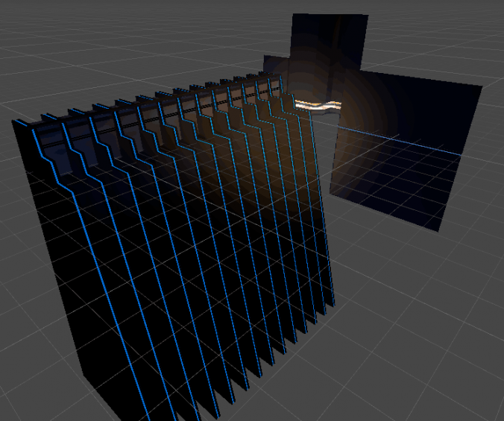This screenshot has width=504, height=421.
Task: Click the glowing white wavy light strip
Action: pyautogui.click(x=318, y=105)
